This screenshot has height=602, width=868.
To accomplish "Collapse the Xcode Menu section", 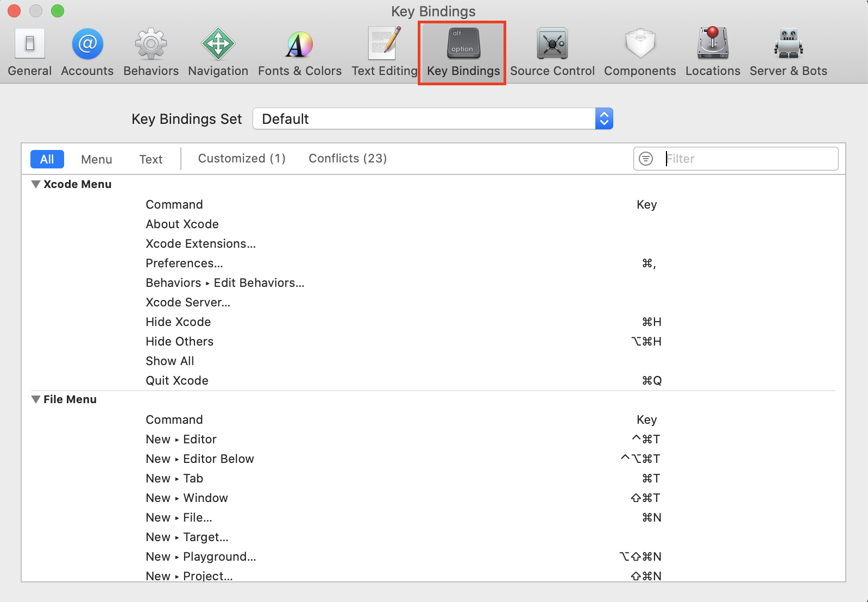I will pos(36,184).
